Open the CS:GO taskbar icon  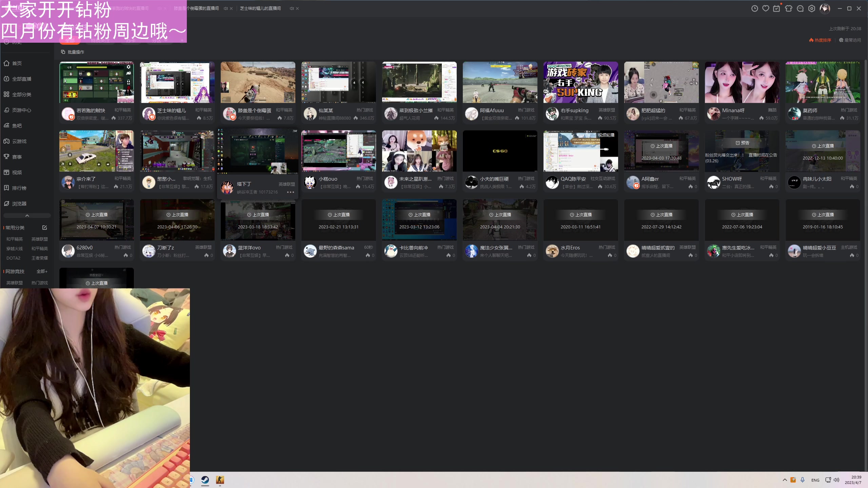coord(220,480)
